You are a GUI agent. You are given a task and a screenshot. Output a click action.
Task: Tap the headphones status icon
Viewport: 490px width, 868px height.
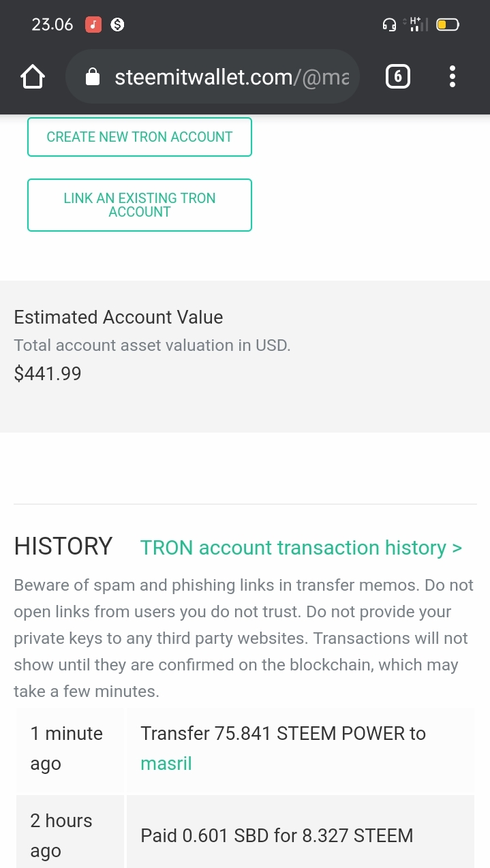pos(390,25)
